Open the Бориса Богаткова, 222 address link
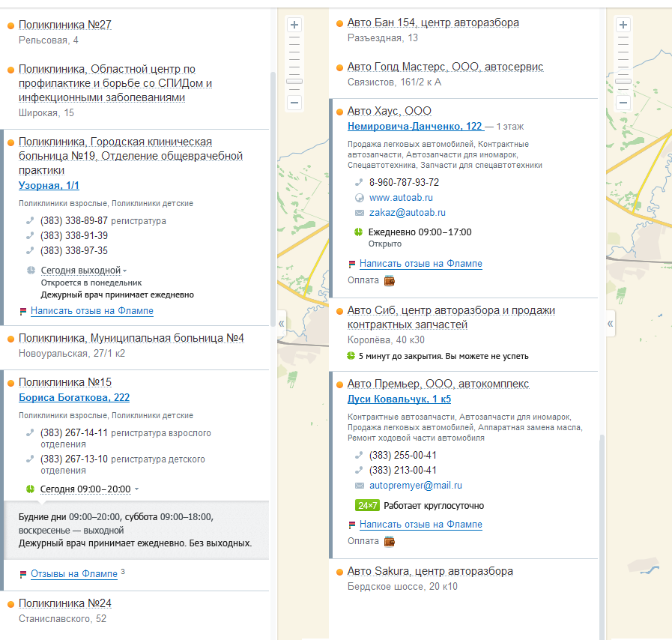The width and height of the screenshot is (672, 640). point(74,398)
